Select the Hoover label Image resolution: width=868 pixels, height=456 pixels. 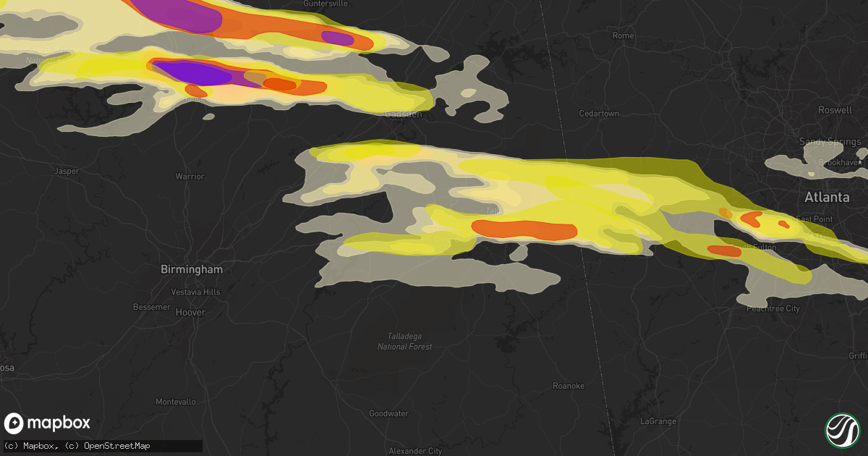click(x=191, y=313)
